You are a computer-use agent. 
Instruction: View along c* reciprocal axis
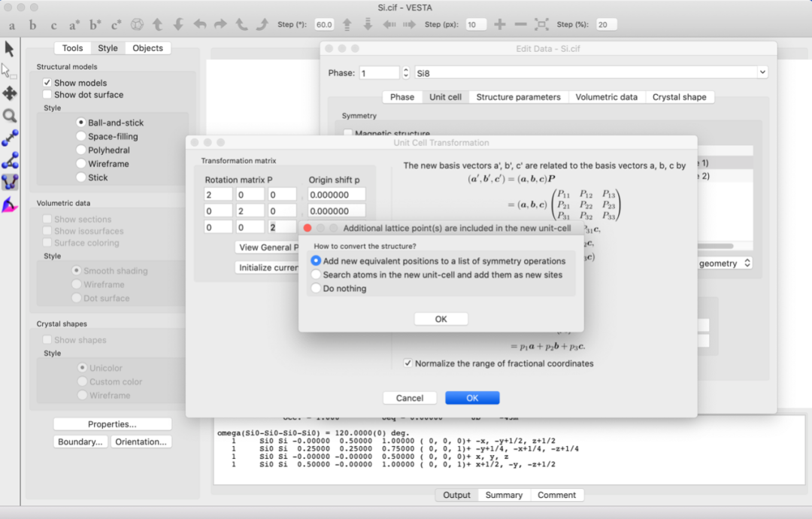[116, 25]
